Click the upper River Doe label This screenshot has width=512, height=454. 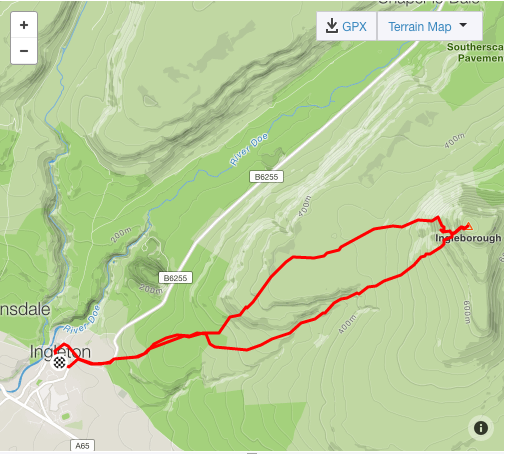pyautogui.click(x=249, y=149)
